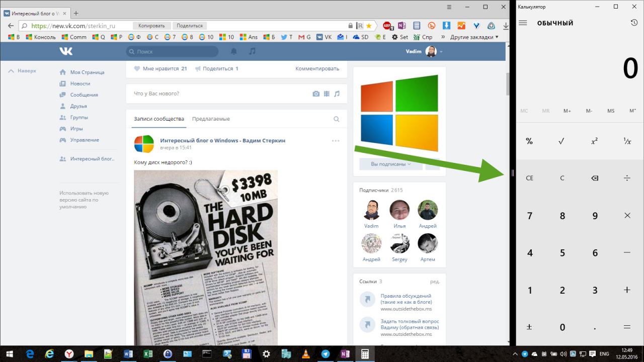Attach a video with film icon

(x=327, y=94)
